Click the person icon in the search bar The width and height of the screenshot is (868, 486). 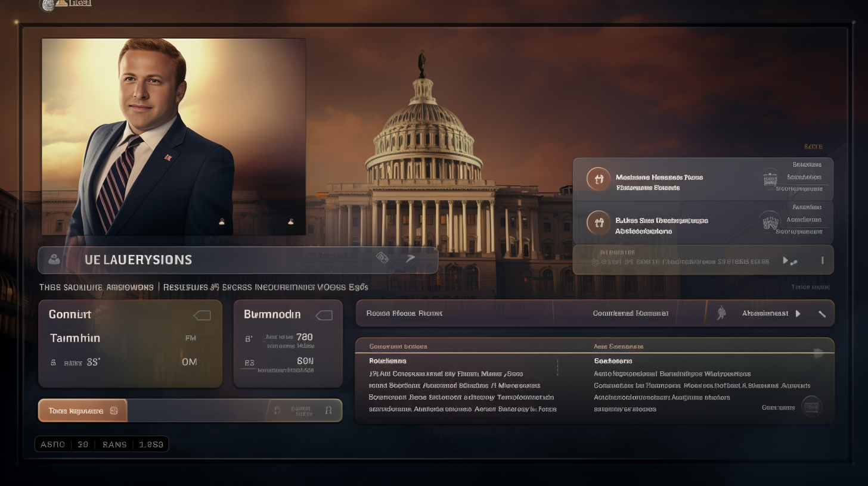coord(53,260)
